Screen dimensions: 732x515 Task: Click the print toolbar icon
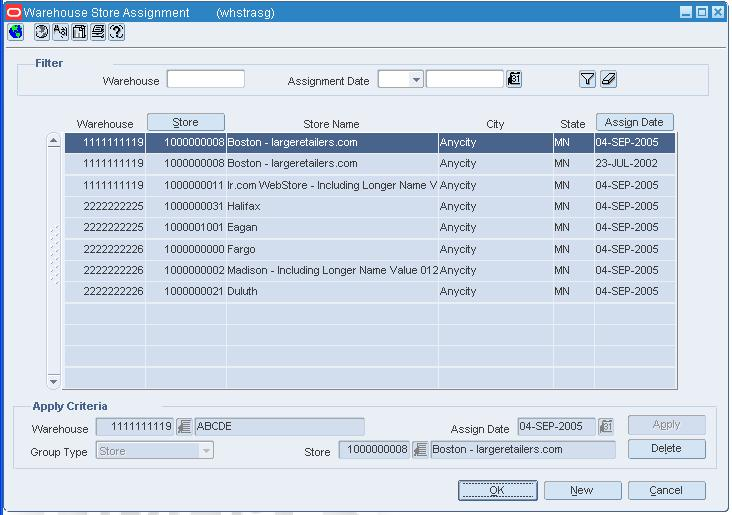pyautogui.click(x=98, y=32)
